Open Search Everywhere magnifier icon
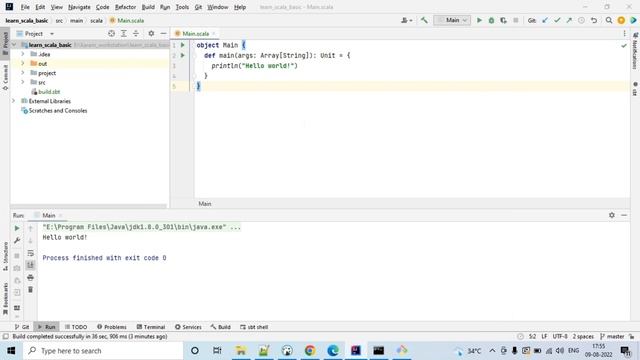This screenshot has height=360, width=640. (609, 20)
